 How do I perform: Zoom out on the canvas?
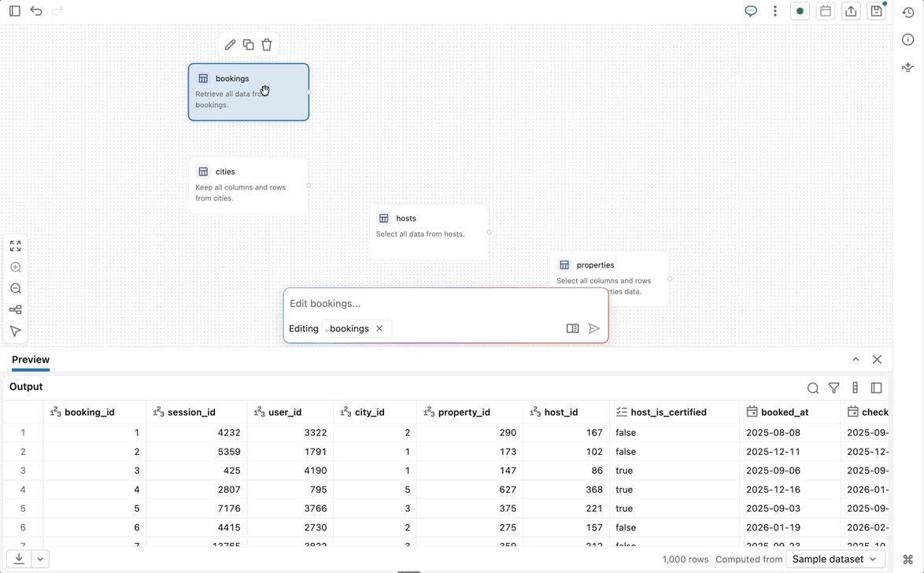[16, 289]
